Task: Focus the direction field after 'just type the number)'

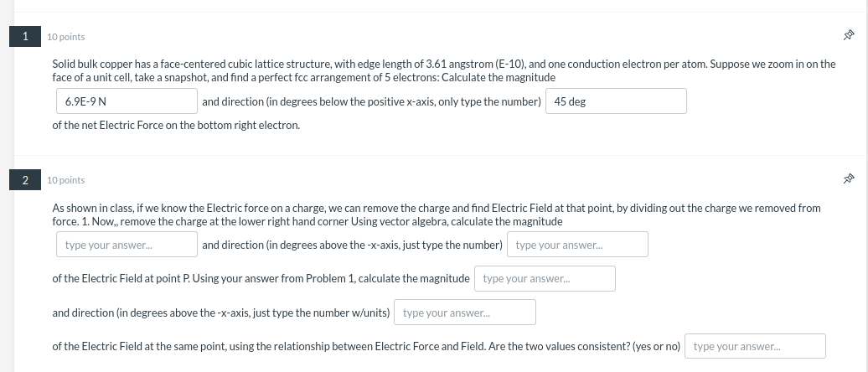Action: [577, 245]
